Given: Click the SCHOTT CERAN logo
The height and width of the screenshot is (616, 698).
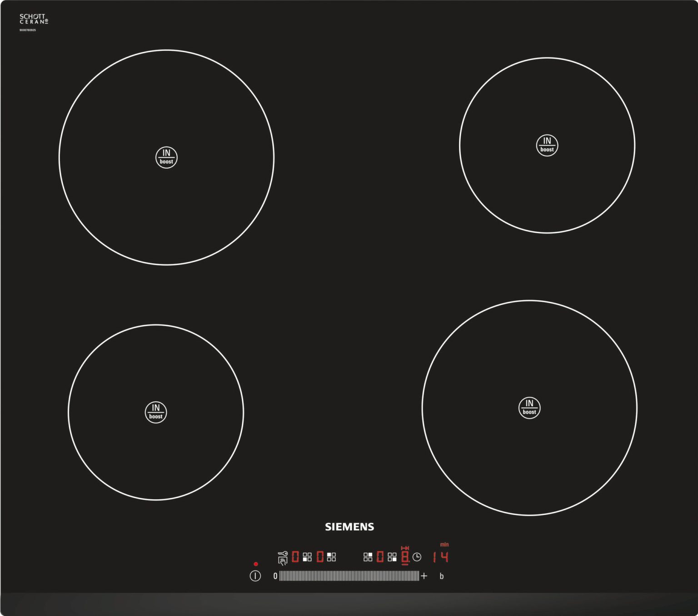Looking at the screenshot, I should point(34,19).
